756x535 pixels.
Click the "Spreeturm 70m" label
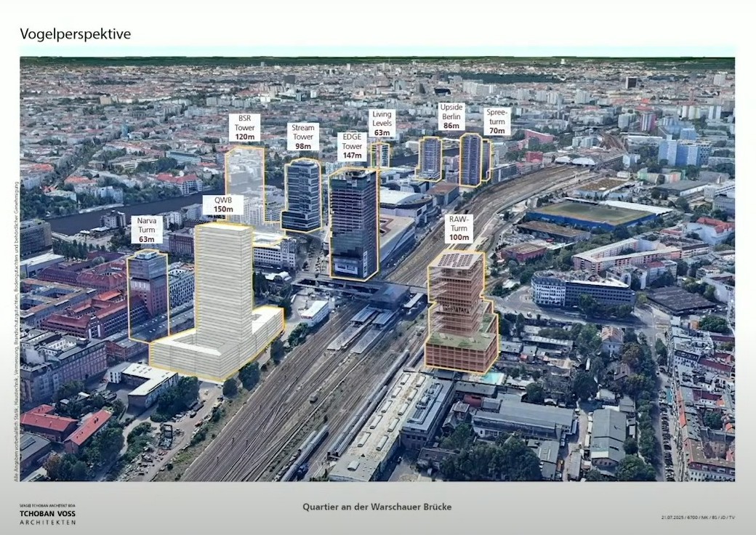(497, 121)
